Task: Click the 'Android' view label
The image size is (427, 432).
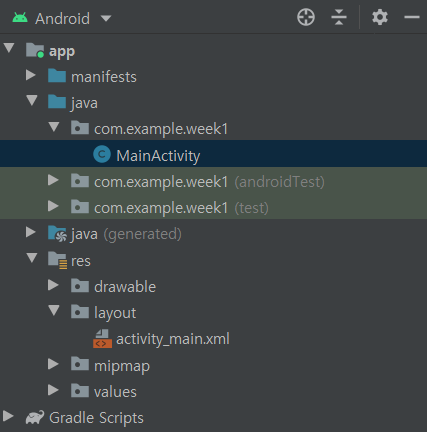Action: tap(63, 19)
